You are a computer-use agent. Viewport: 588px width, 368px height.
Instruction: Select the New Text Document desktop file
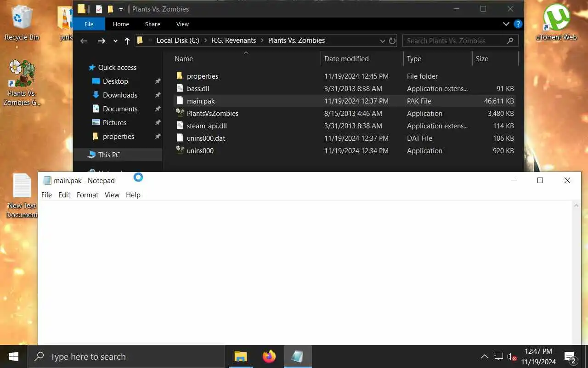pos(22,195)
